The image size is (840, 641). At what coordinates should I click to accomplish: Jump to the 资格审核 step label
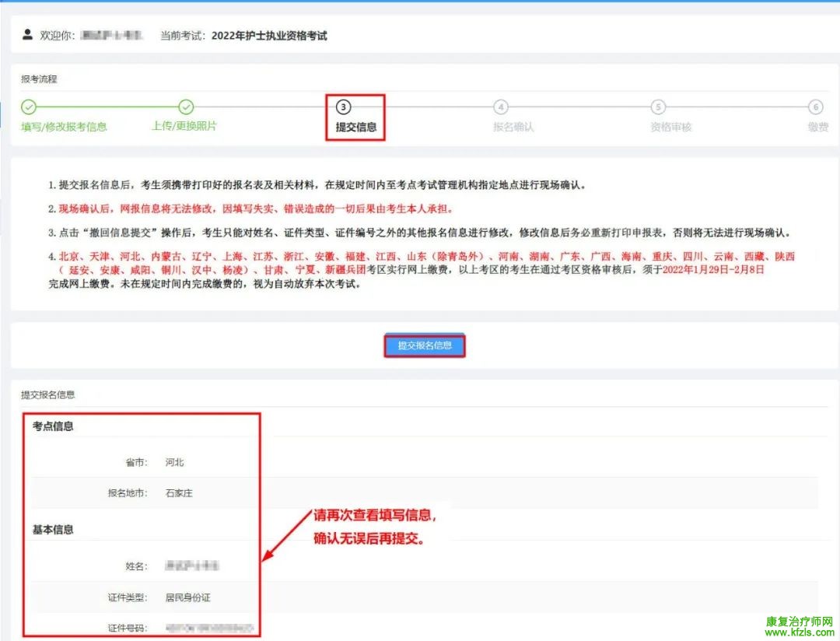click(670, 127)
